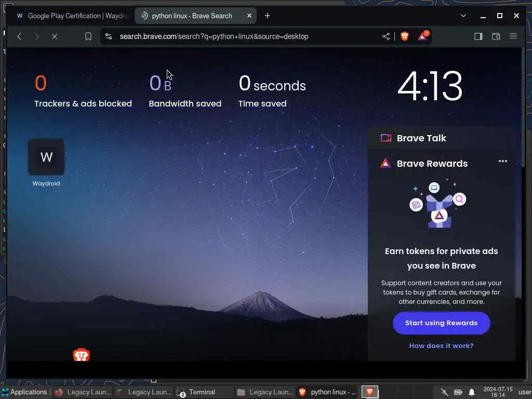Toggle the sidebar panel
This screenshot has width=532, height=399.
pyautogui.click(x=478, y=36)
